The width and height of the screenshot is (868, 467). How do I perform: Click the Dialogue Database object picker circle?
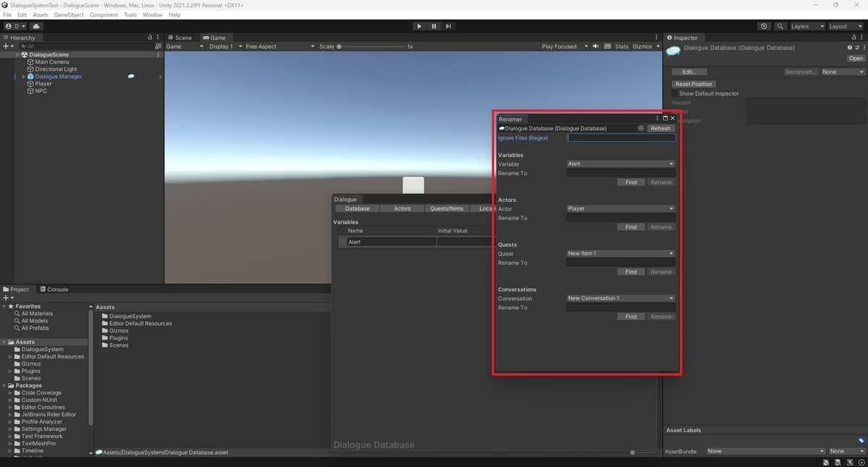(x=641, y=128)
